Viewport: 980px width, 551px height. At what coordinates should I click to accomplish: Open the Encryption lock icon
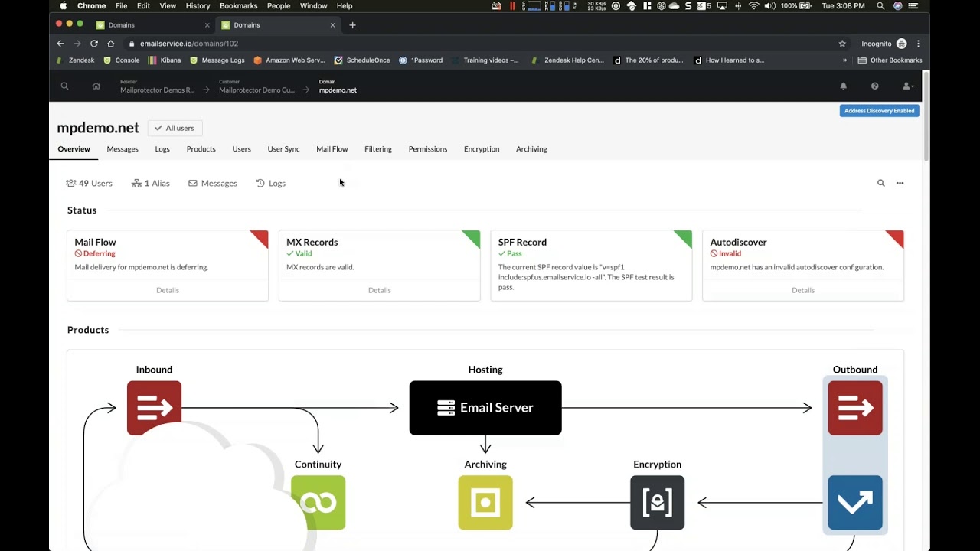click(657, 503)
